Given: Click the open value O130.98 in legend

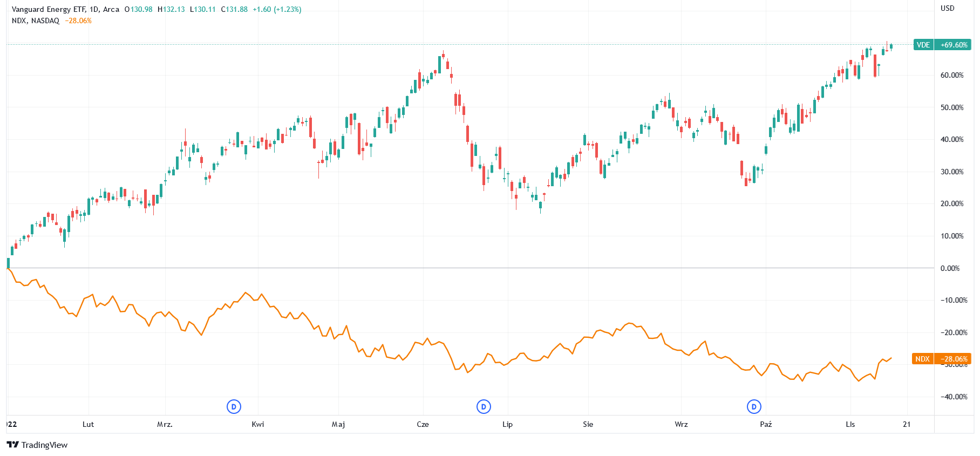Looking at the screenshot, I should [139, 9].
